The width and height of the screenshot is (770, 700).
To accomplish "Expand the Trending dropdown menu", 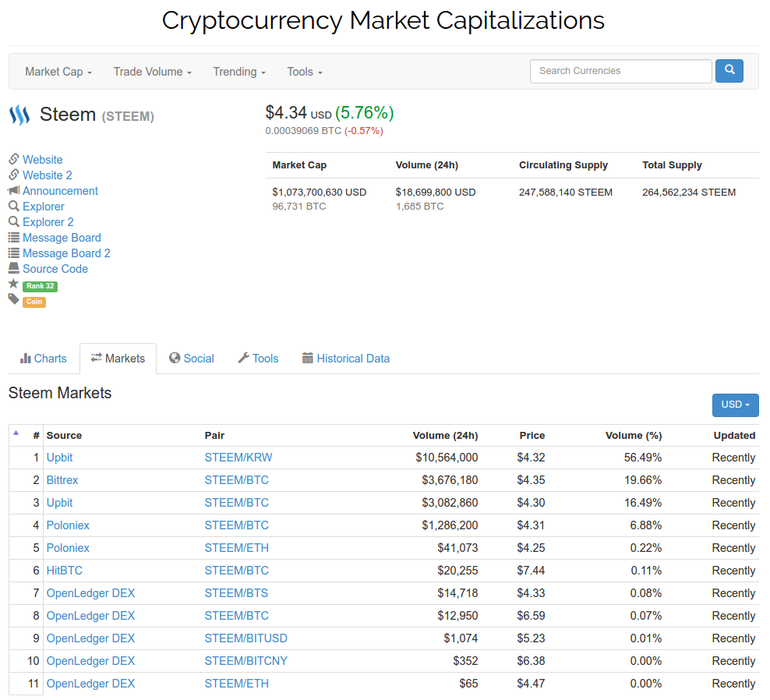I will [x=239, y=72].
